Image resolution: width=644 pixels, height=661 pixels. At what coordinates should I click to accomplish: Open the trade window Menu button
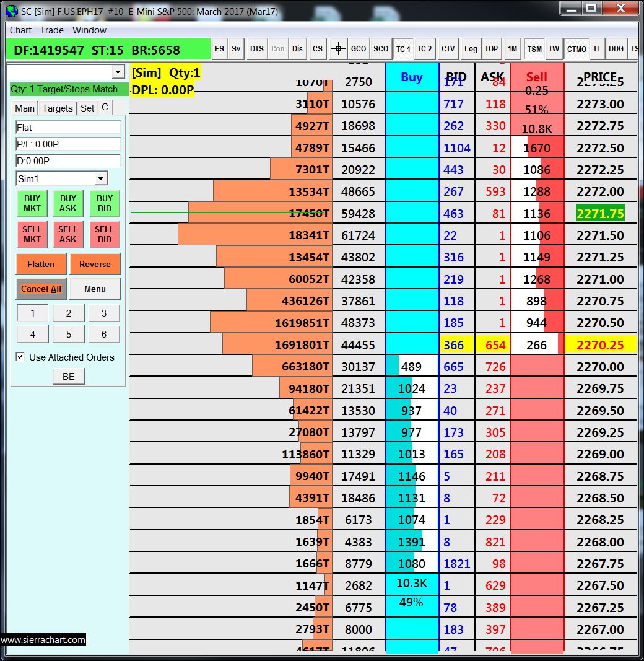95,289
